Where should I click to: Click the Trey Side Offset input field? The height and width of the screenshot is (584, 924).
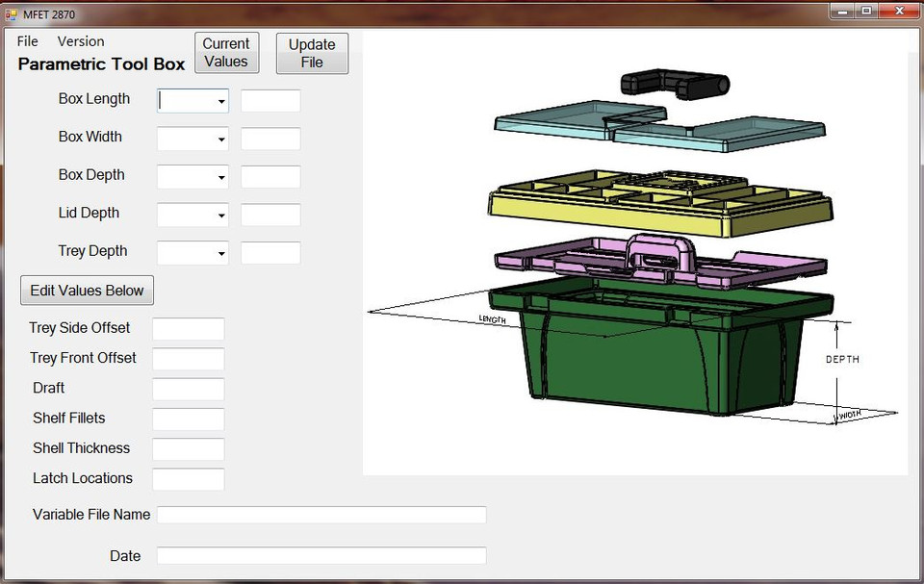point(188,328)
